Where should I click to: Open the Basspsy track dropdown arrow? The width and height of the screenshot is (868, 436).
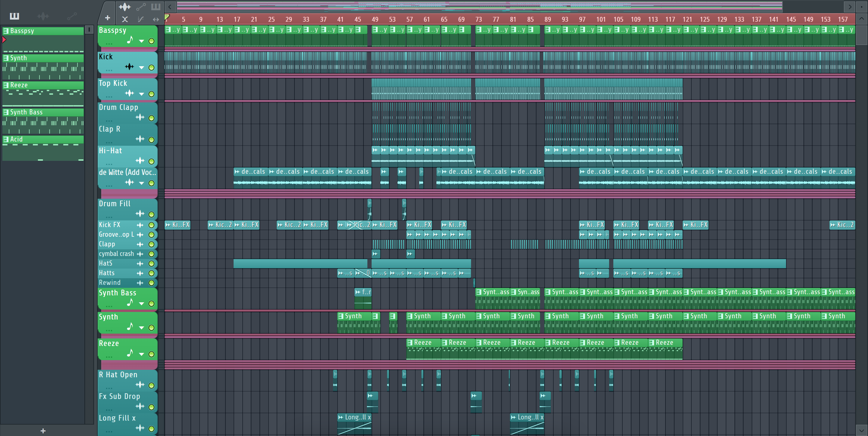(142, 42)
